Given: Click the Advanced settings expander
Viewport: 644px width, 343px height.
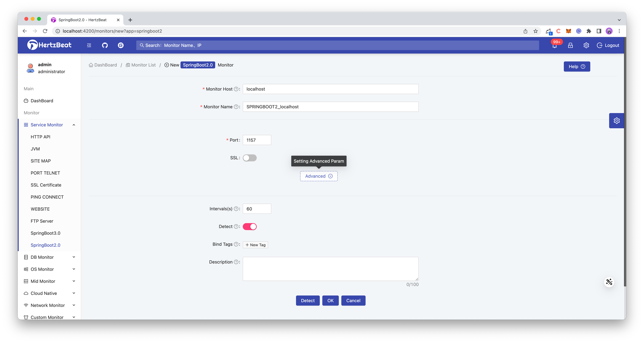Looking at the screenshot, I should (x=319, y=176).
